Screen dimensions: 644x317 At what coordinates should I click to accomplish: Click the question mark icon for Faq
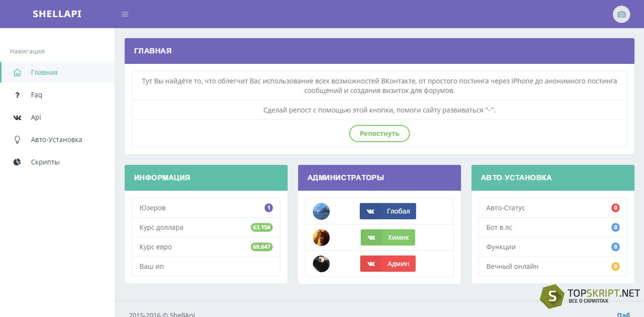[17, 95]
